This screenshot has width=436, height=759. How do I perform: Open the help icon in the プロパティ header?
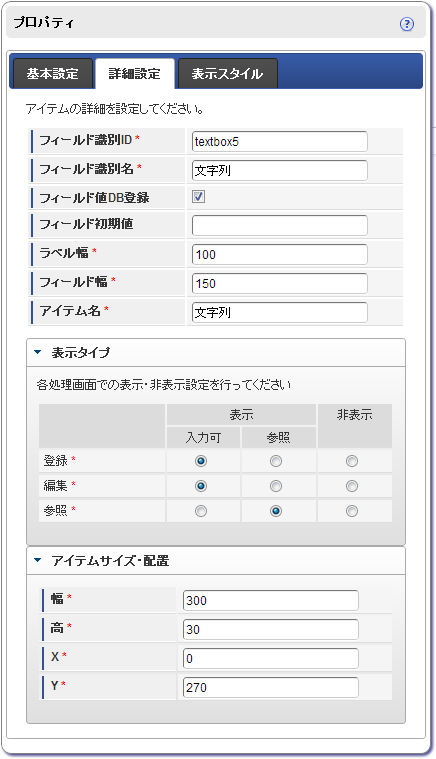(407, 24)
